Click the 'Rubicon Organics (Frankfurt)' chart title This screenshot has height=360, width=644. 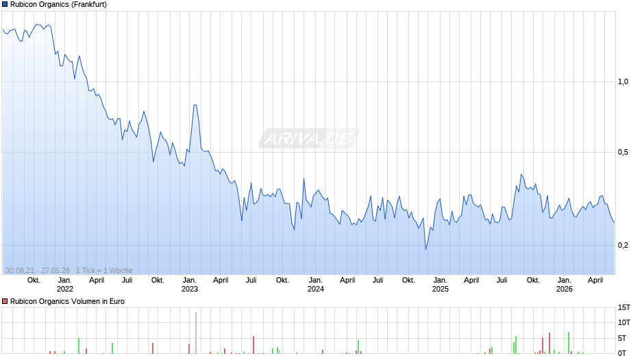coord(58,5)
